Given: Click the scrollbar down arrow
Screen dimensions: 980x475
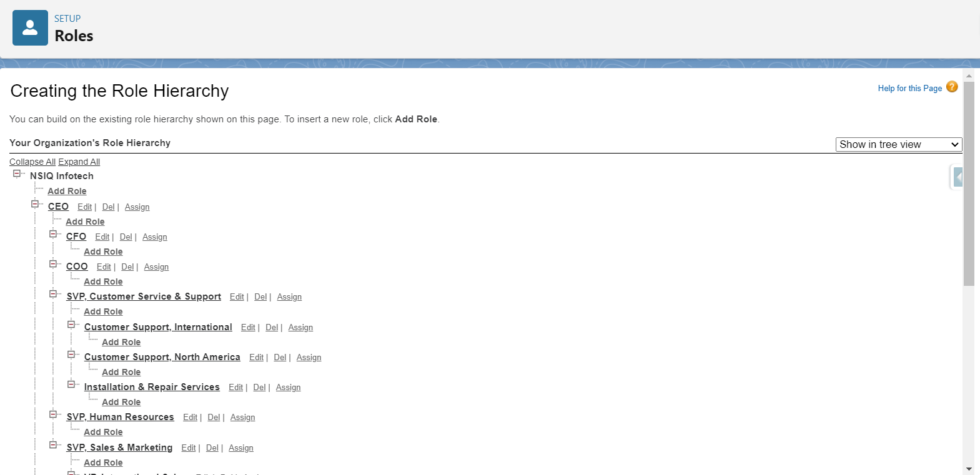Looking at the screenshot, I should pyautogui.click(x=969, y=469).
